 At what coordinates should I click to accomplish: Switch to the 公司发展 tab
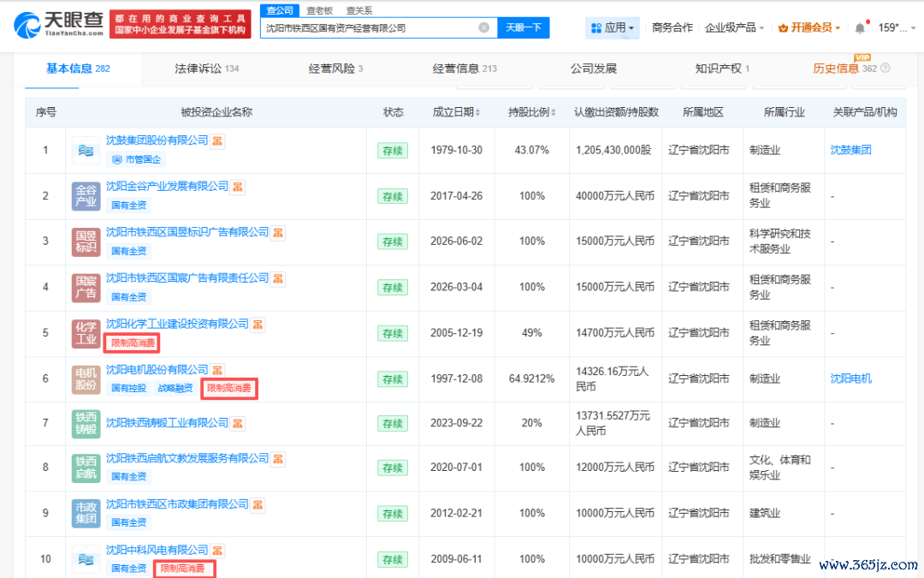[594, 69]
